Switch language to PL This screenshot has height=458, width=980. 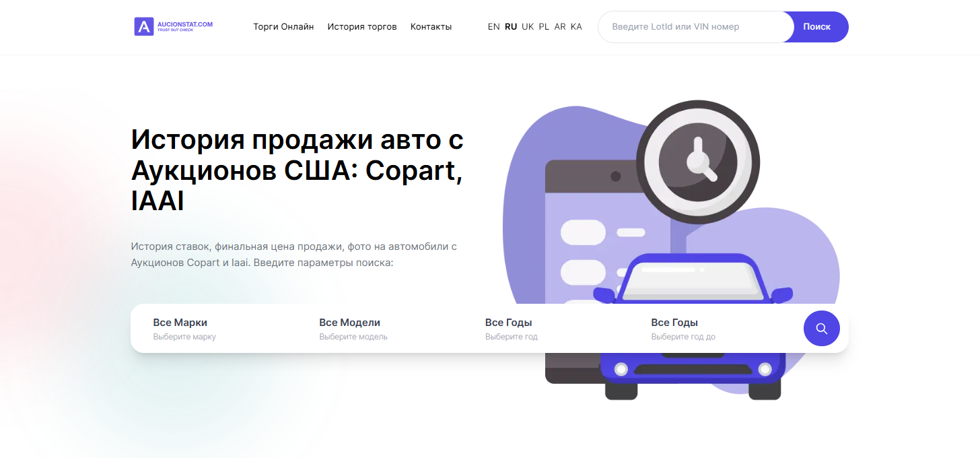(x=544, y=27)
